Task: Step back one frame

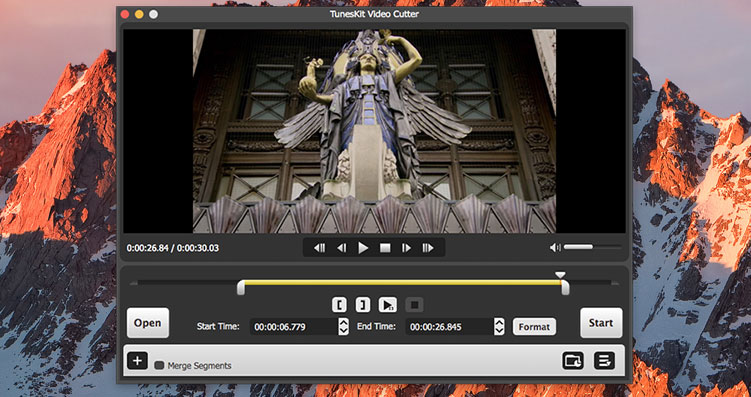Action: (x=341, y=248)
